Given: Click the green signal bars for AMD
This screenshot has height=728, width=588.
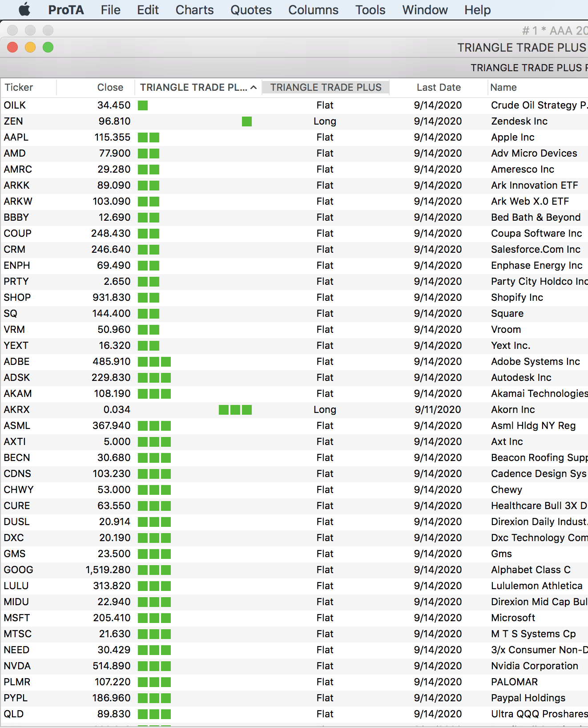Looking at the screenshot, I should tap(149, 154).
